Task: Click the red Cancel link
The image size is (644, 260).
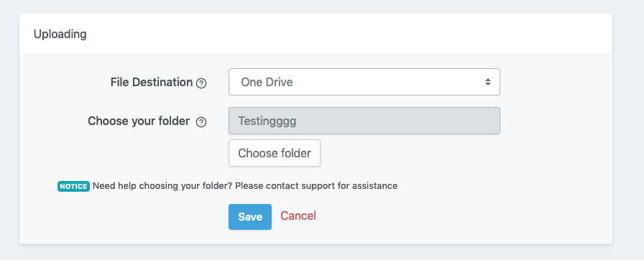Action: click(x=298, y=215)
